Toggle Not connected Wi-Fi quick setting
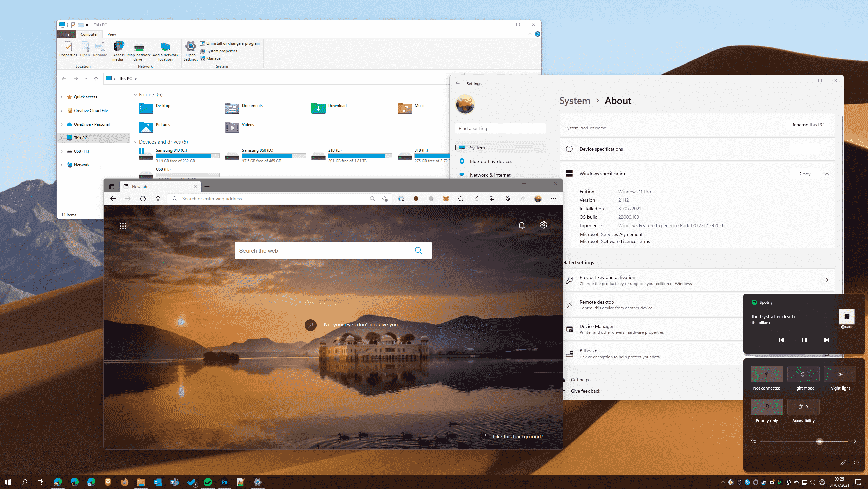Image resolution: width=868 pixels, height=489 pixels. [x=766, y=374]
